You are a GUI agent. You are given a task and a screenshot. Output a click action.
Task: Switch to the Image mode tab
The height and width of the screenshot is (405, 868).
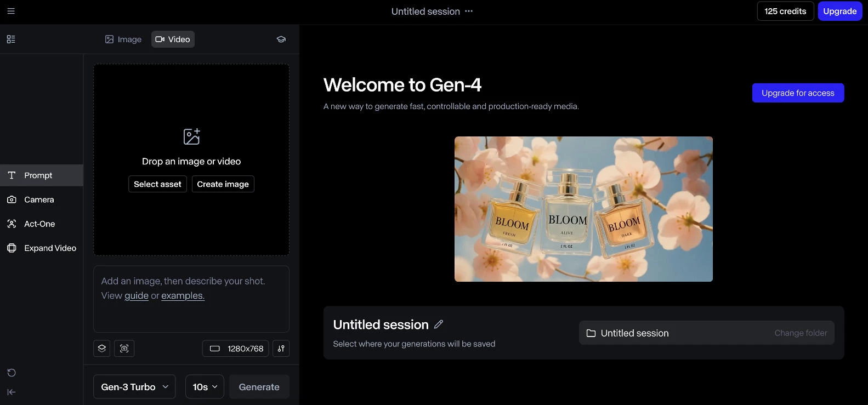click(x=123, y=39)
